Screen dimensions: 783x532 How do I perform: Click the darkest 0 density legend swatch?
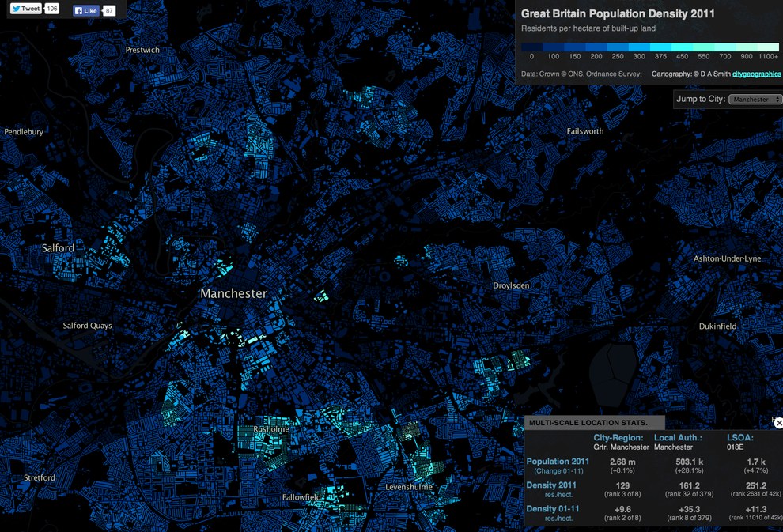click(x=531, y=47)
